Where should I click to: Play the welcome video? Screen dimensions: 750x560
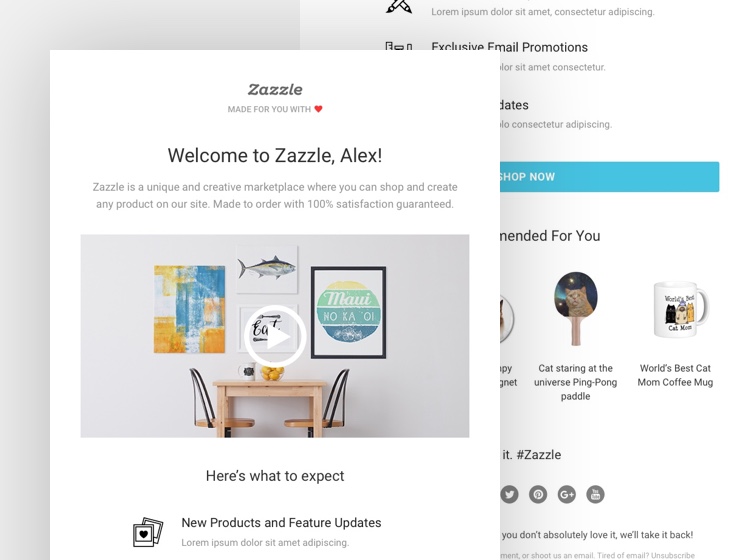[x=275, y=337]
